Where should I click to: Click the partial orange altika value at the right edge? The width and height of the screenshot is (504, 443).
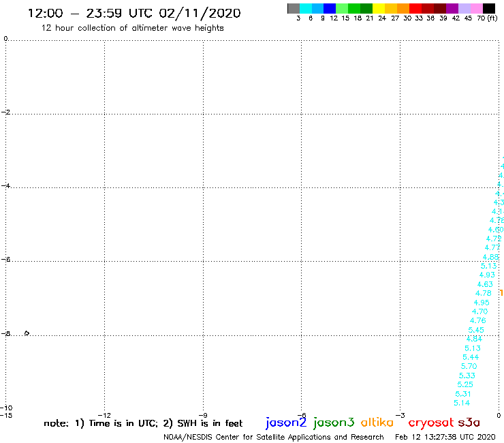click(501, 293)
